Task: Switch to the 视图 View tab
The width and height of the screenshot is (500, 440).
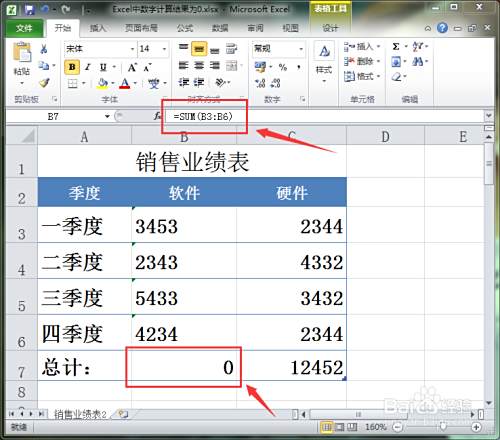Action: point(290,28)
